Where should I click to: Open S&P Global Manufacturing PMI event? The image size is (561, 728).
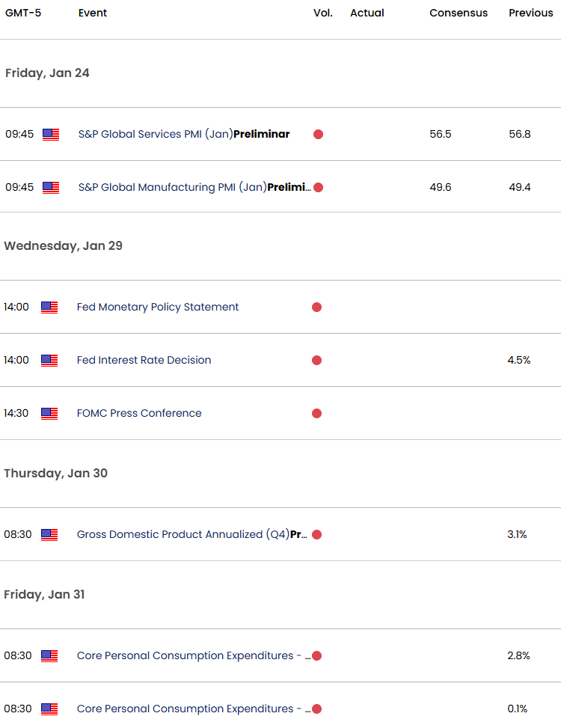(194, 187)
